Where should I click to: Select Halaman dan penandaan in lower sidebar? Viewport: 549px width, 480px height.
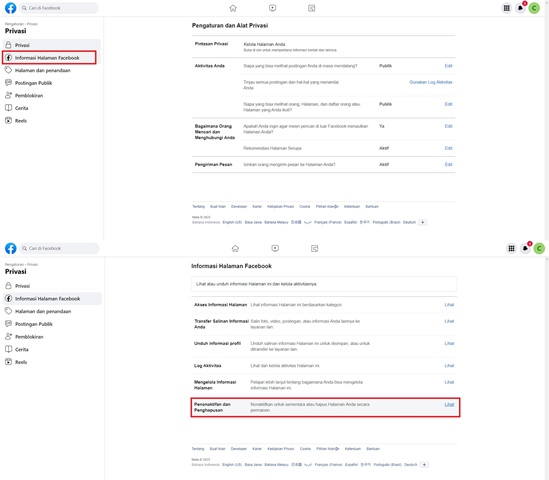click(53, 311)
